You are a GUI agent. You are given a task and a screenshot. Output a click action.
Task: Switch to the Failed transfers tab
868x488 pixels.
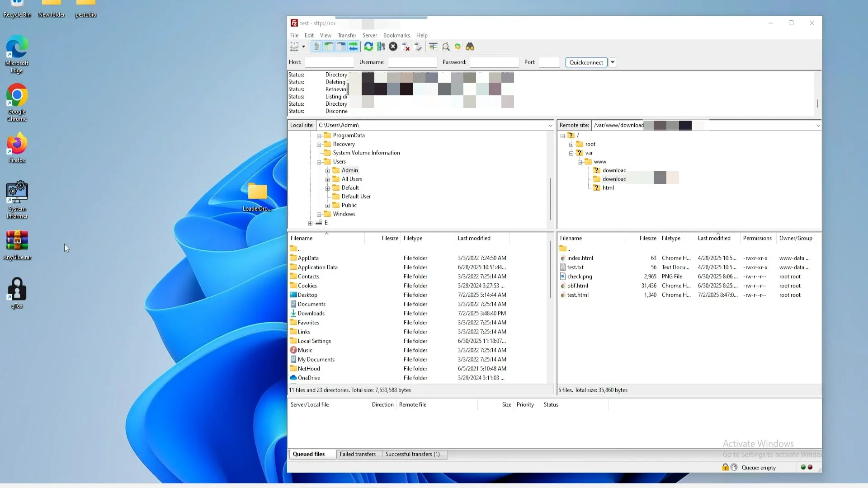click(x=357, y=454)
